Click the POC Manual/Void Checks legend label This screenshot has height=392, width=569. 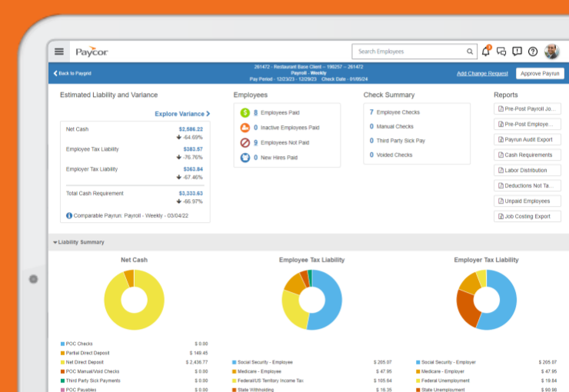92,371
